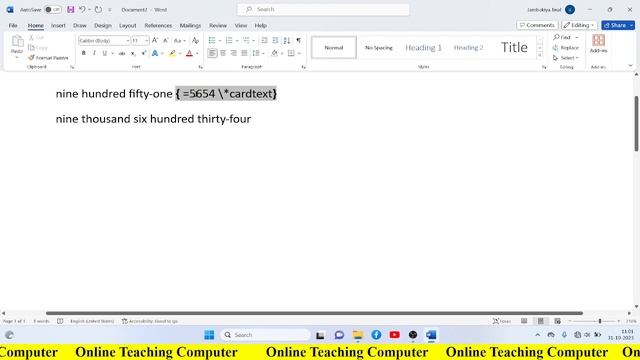The width and height of the screenshot is (640, 360).
Task: Expand the Borders dropdown arrow
Action: click(299, 53)
